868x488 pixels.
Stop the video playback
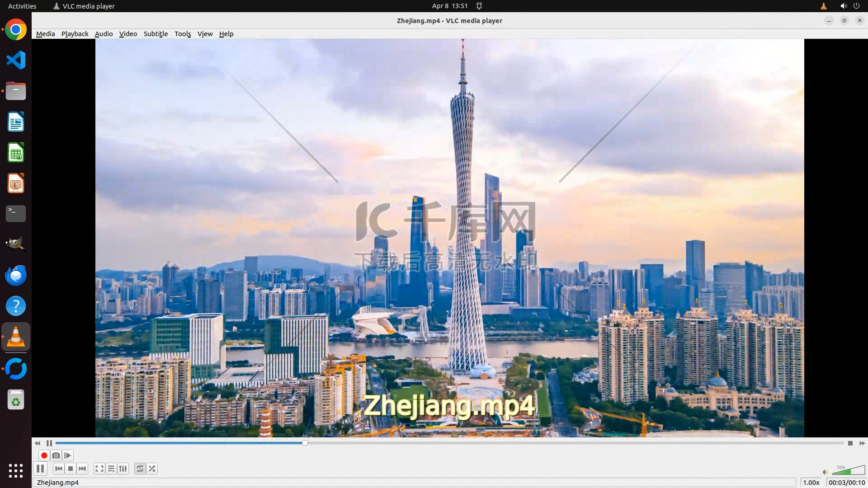pyautogui.click(x=71, y=469)
